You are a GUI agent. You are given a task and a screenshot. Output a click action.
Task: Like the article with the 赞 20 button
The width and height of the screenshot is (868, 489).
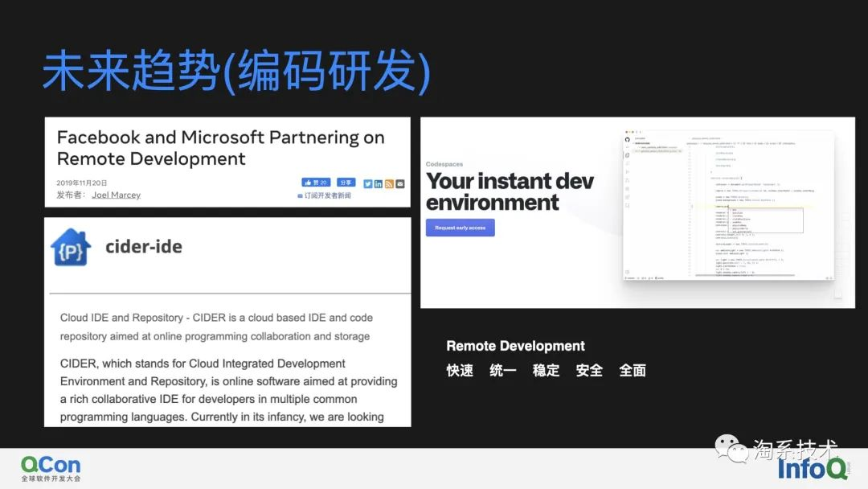click(x=316, y=183)
